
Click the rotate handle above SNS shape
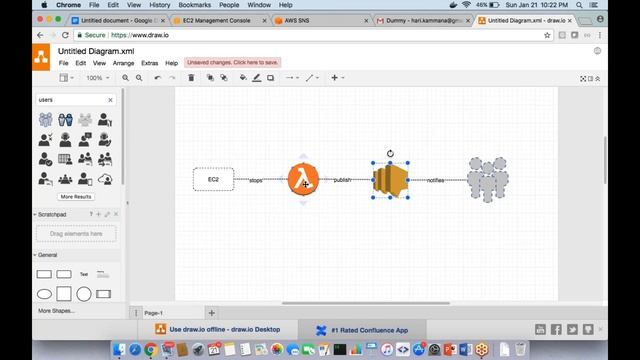click(x=390, y=153)
